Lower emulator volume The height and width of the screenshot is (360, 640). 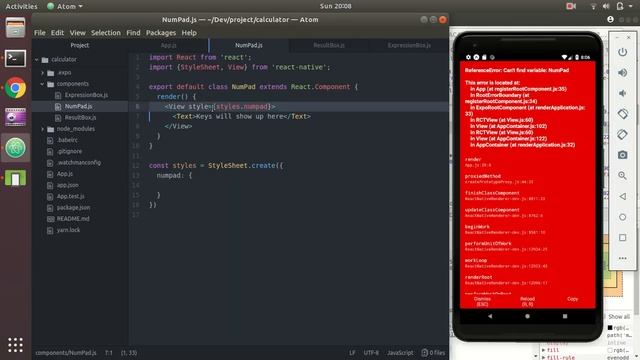(622, 93)
